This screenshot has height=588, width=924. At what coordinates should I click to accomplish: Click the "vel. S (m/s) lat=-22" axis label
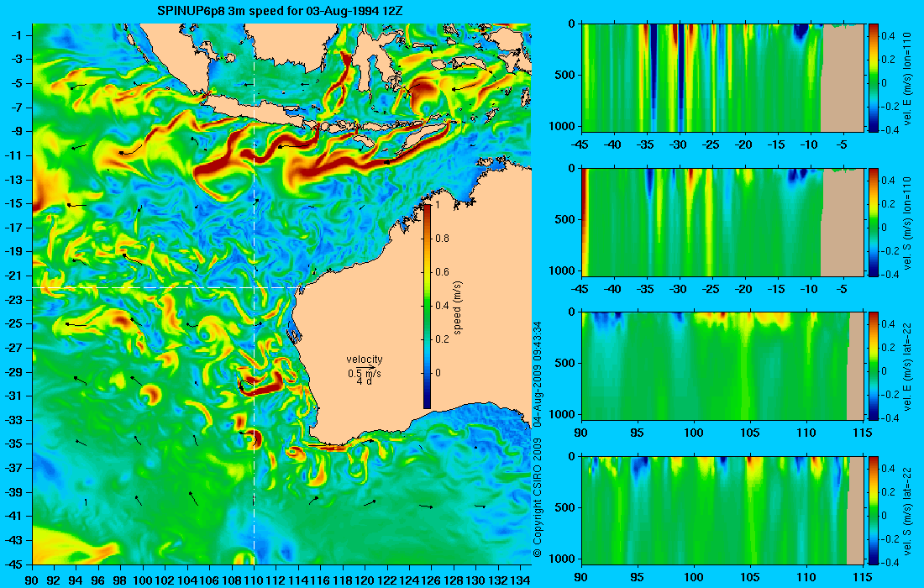click(908, 511)
